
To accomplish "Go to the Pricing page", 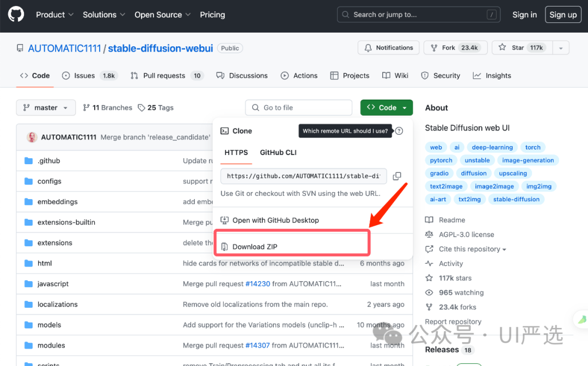I will pyautogui.click(x=212, y=15).
